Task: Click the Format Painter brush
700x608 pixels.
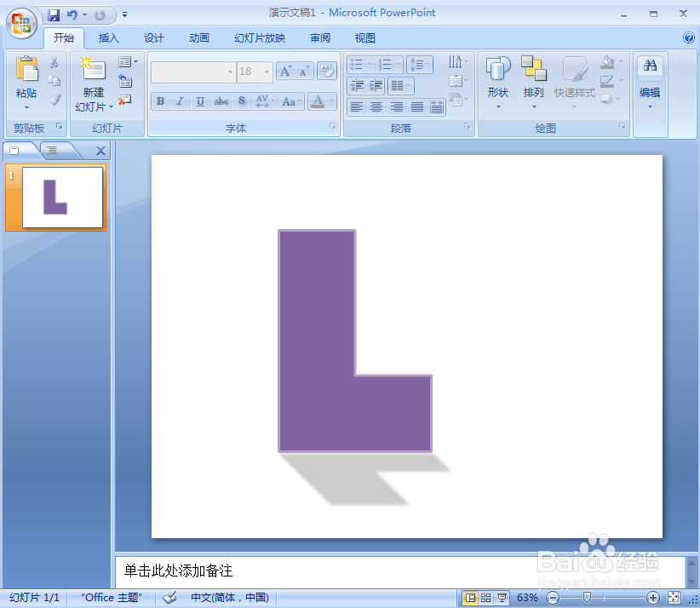Action: pos(55,100)
